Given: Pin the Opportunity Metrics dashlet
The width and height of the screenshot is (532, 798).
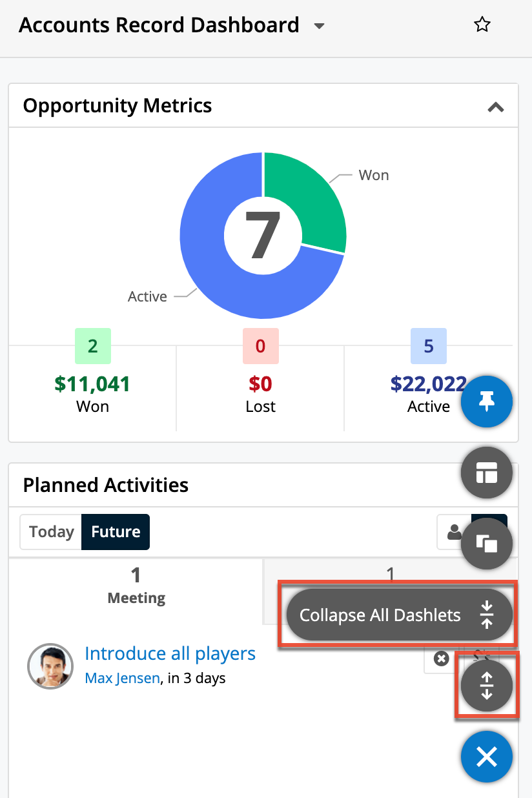Looking at the screenshot, I should (x=487, y=401).
